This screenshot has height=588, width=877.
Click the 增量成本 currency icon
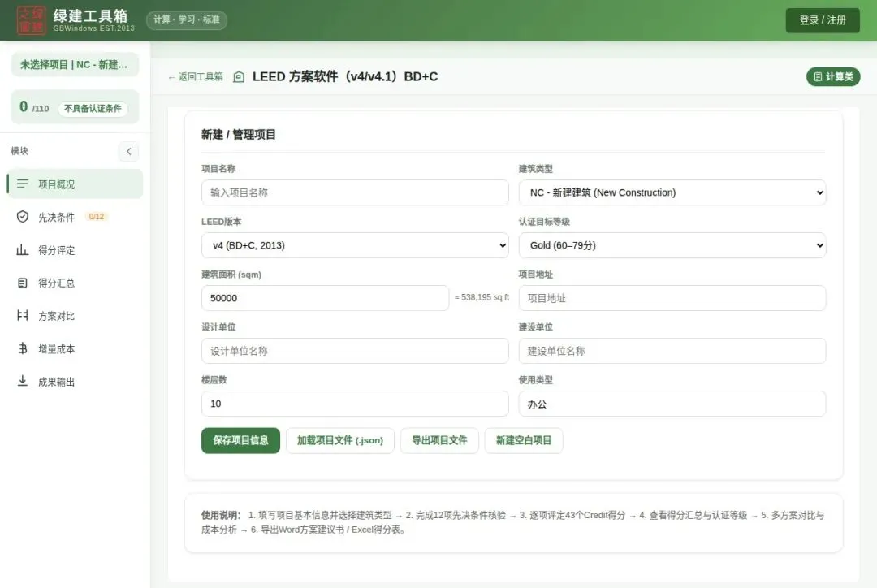(23, 348)
